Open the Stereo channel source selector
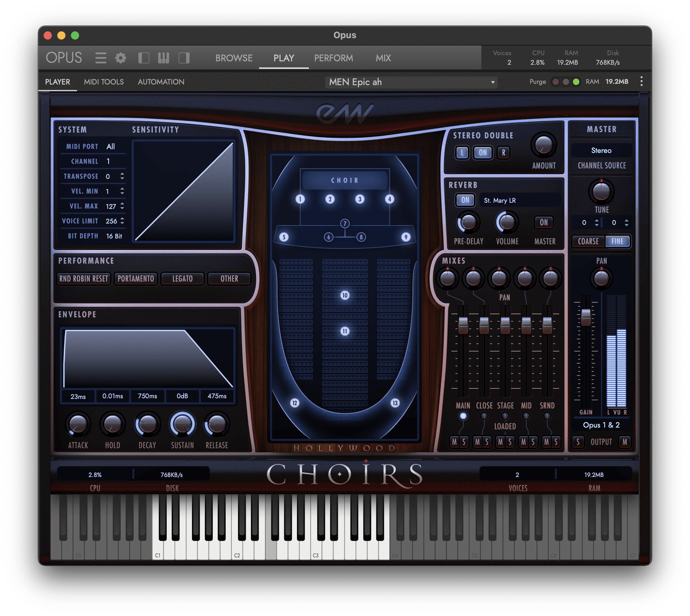This screenshot has height=616, width=690. pos(601,151)
